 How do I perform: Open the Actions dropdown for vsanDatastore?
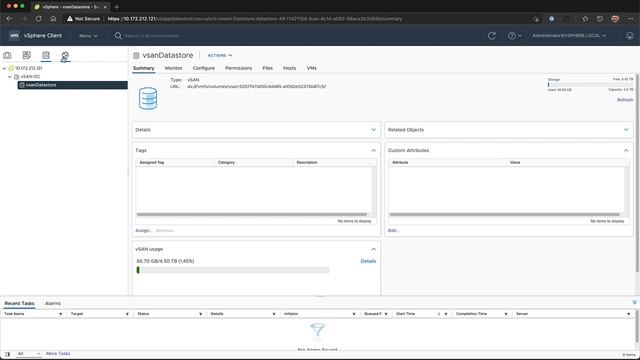click(220, 55)
